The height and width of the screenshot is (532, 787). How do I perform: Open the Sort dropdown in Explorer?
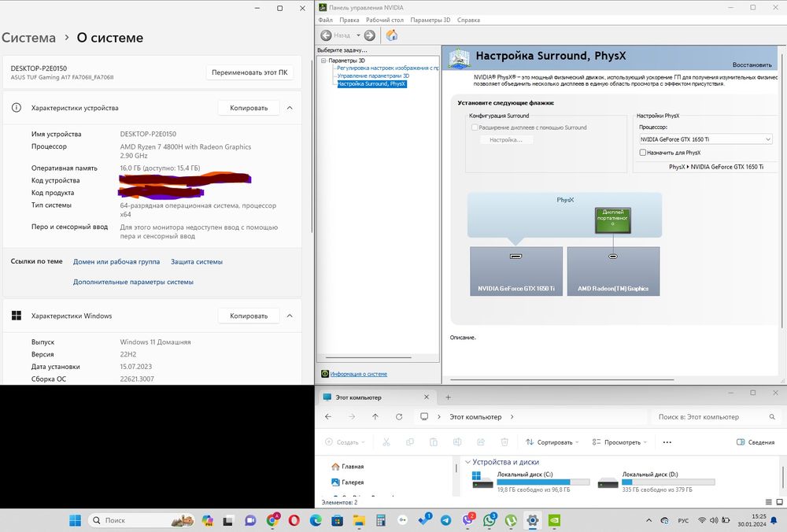(552, 442)
